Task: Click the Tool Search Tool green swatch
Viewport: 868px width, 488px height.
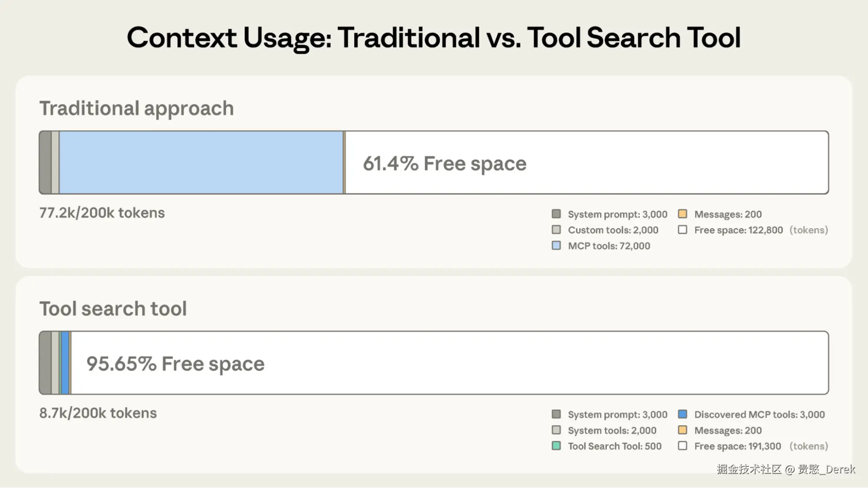Action: [556, 446]
